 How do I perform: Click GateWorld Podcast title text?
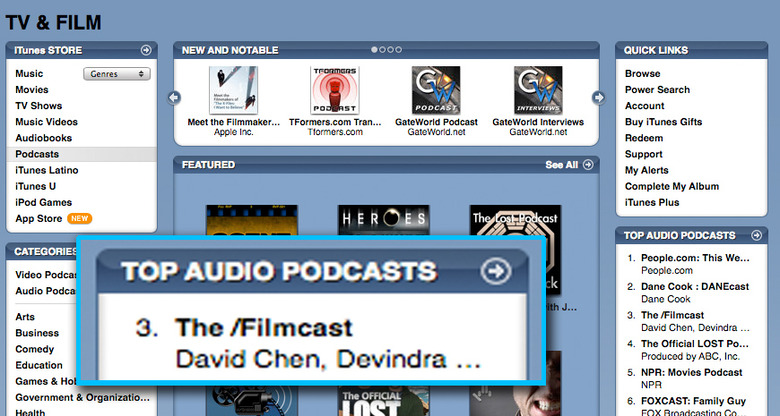[436, 122]
